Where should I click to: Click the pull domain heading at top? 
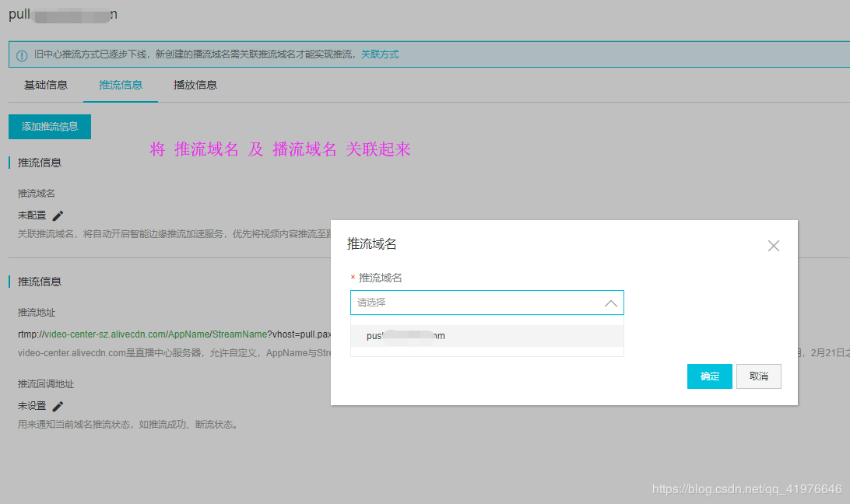(x=63, y=14)
